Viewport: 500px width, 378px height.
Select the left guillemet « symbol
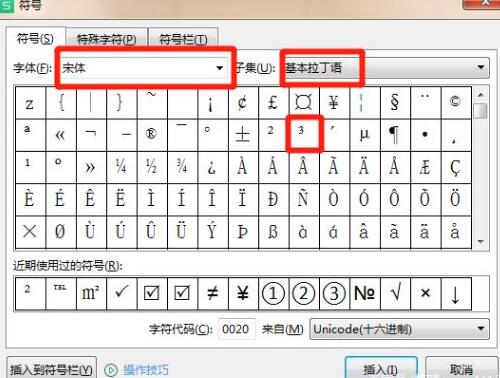click(x=61, y=135)
